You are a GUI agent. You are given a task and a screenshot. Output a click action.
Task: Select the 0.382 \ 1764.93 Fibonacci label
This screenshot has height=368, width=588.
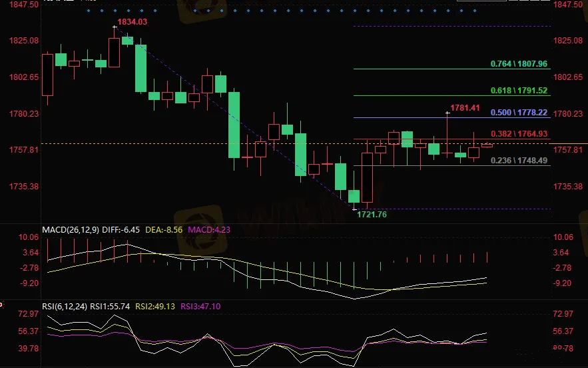pos(519,134)
